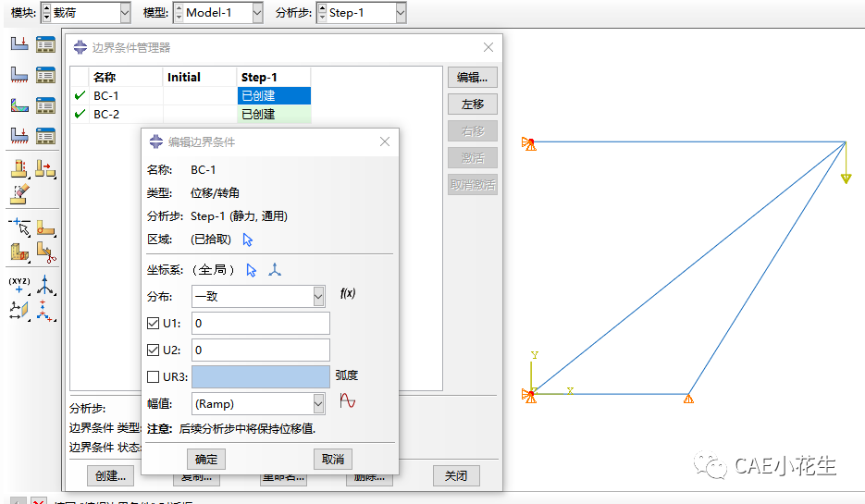This screenshot has width=865, height=504.
Task: Select the partition edge tool
Action: click(x=19, y=227)
